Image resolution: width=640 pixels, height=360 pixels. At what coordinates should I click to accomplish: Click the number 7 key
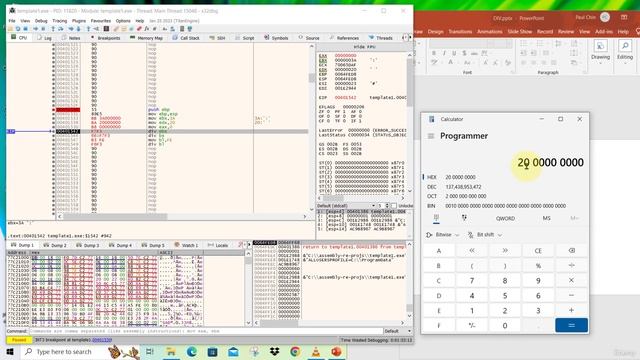click(x=472, y=280)
